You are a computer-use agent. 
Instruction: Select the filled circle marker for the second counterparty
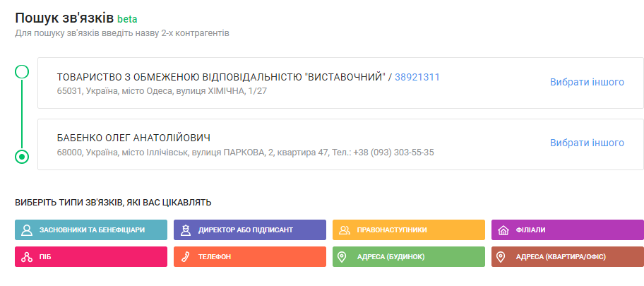click(x=22, y=157)
